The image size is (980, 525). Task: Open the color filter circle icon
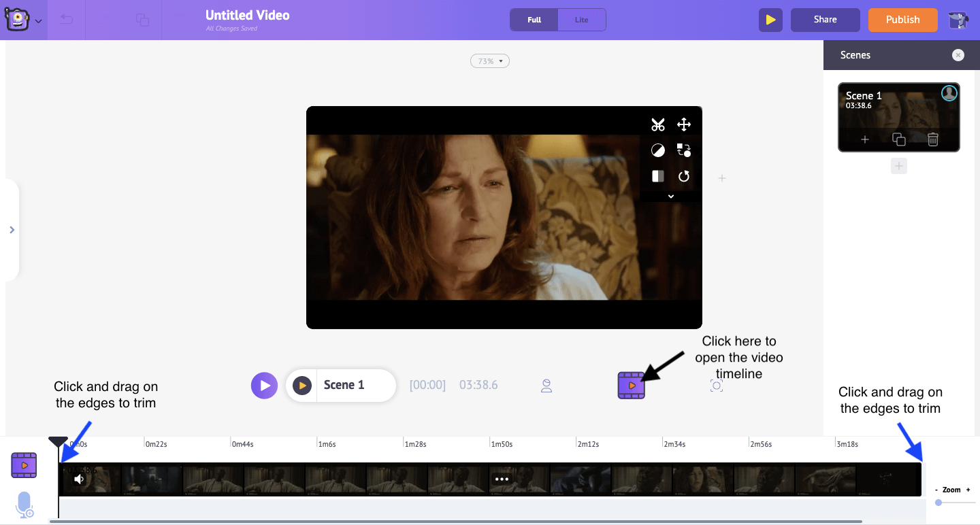click(x=657, y=150)
